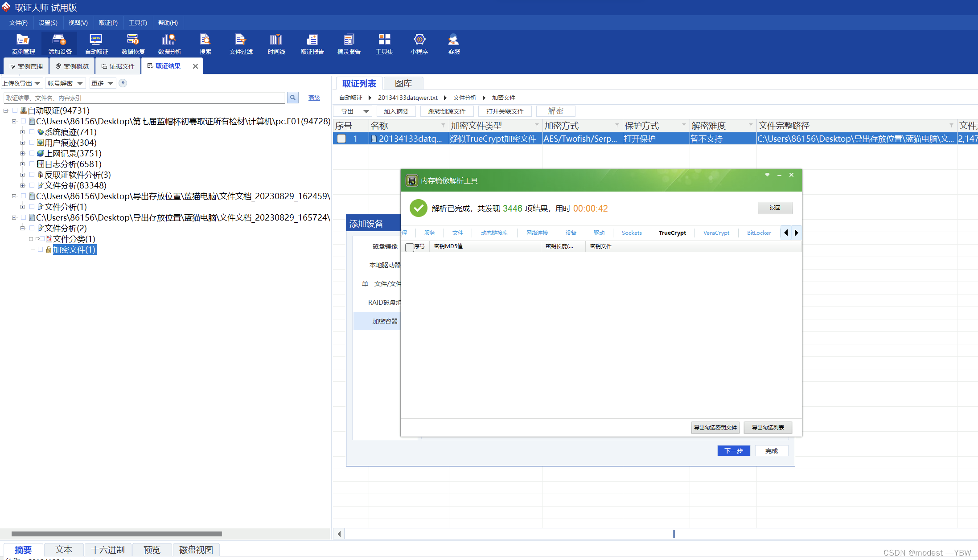Collapse the 自动取证(94731) tree root
978x560 pixels.
pyautogui.click(x=6, y=110)
